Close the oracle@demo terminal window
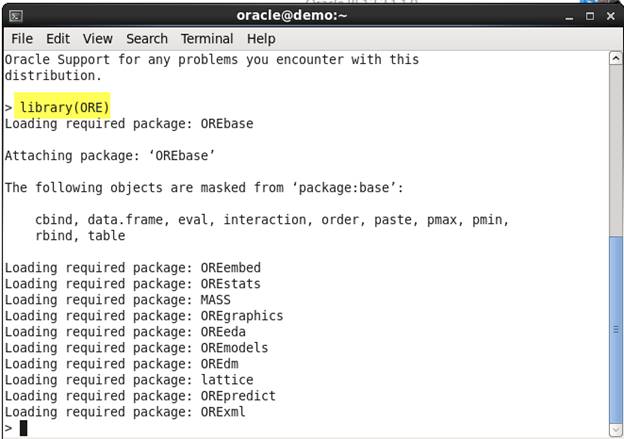 610,16
